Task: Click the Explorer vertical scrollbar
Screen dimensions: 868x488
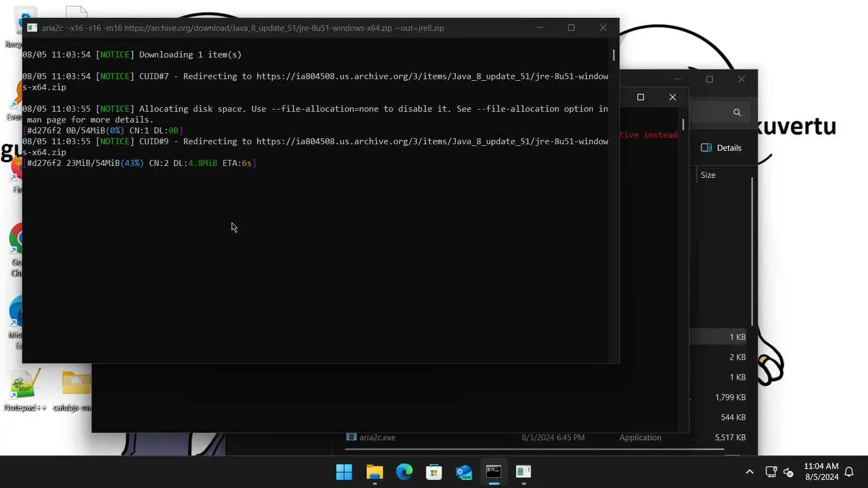Action: [752, 252]
